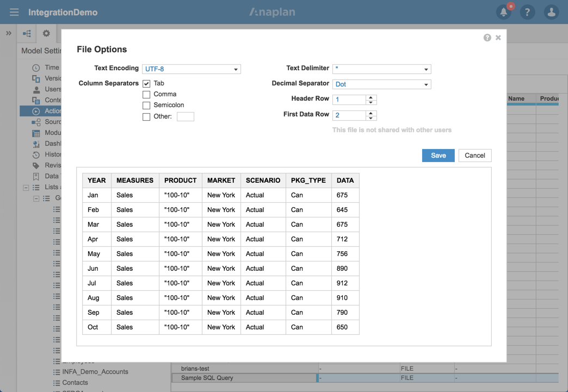Select the History clock icon in sidebar
The height and width of the screenshot is (392, 568).
(36, 154)
